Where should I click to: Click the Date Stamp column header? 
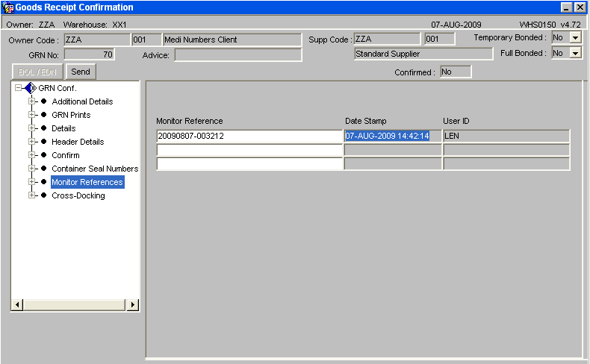pos(366,121)
